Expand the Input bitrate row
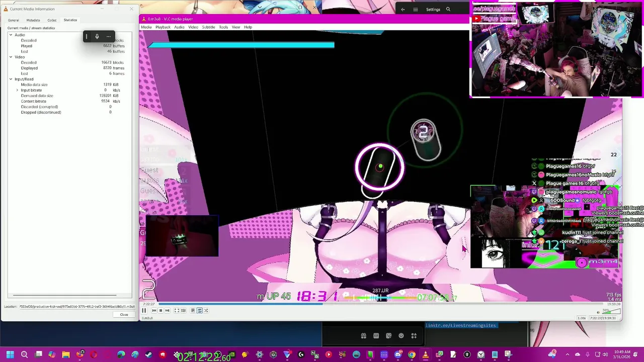644x362 pixels. pos(17,90)
